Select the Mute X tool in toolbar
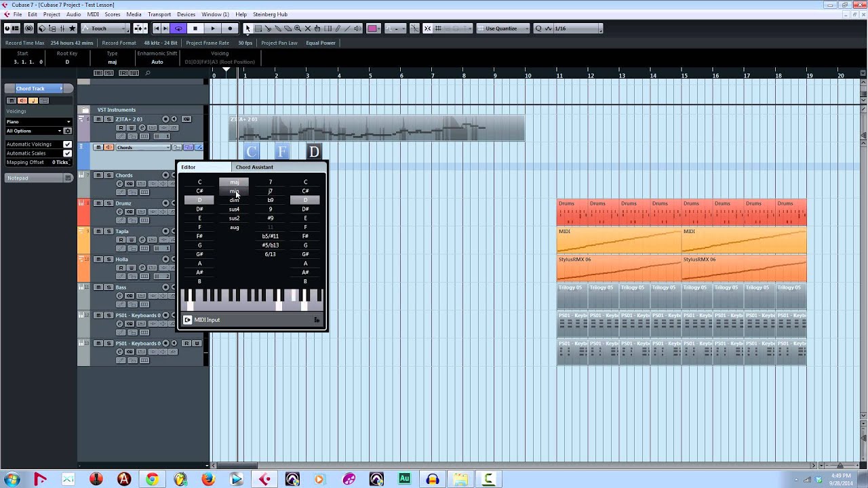This screenshot has width=868, height=488. pyautogui.click(x=309, y=28)
